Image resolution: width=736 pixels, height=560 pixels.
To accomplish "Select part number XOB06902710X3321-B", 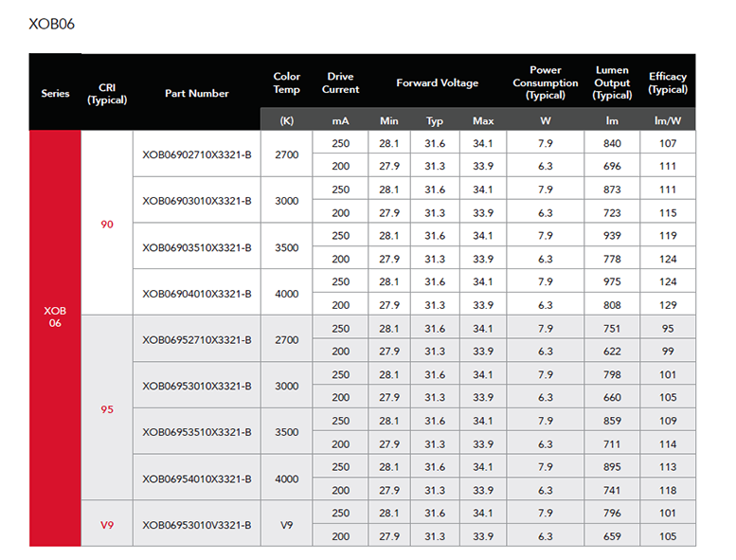I will [x=197, y=154].
